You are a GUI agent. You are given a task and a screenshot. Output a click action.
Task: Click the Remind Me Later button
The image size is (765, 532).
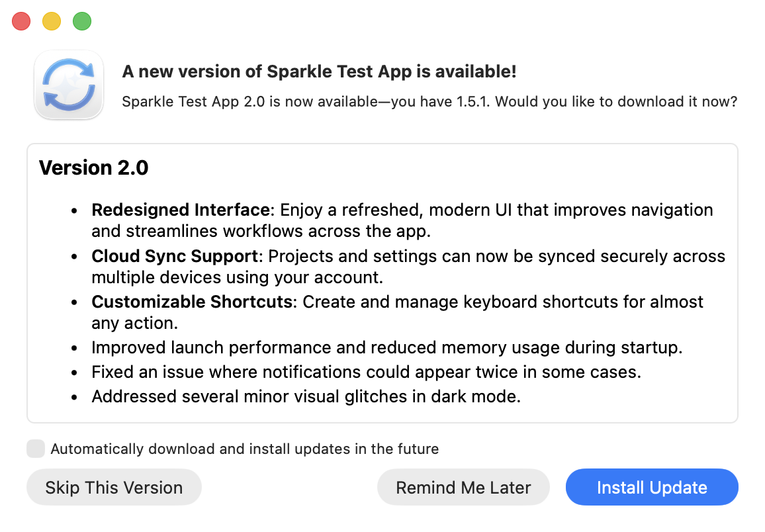tap(463, 487)
